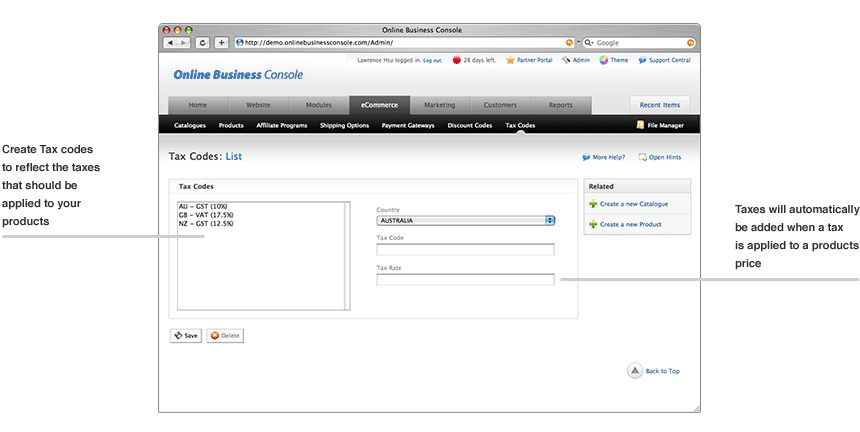Click the Save button
The height and width of the screenshot is (432, 860).
click(185, 335)
